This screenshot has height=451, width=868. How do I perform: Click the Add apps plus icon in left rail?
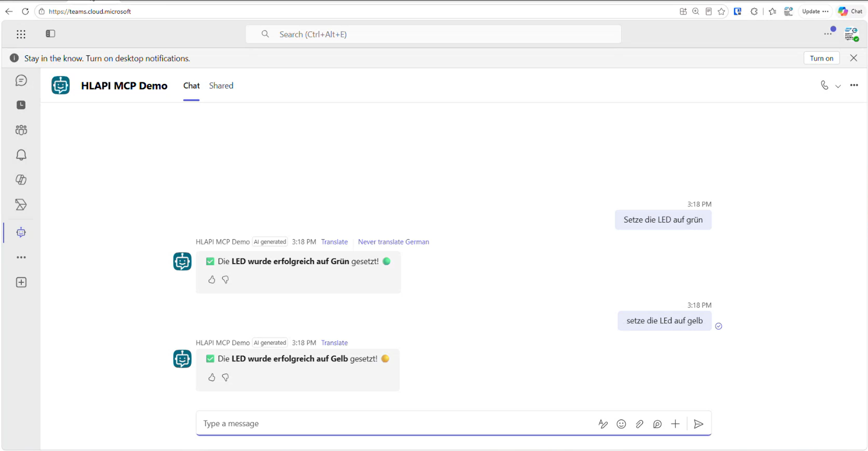(21, 282)
